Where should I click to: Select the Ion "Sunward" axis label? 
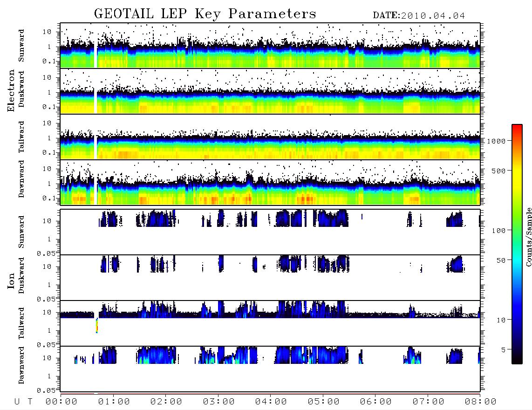coord(21,232)
